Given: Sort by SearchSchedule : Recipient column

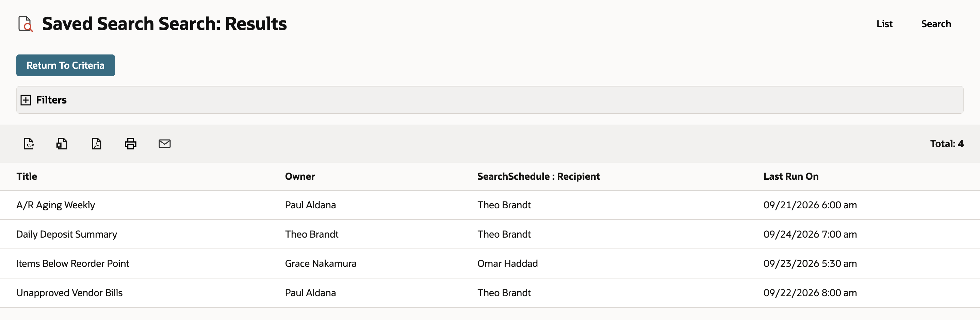Looking at the screenshot, I should click(538, 176).
